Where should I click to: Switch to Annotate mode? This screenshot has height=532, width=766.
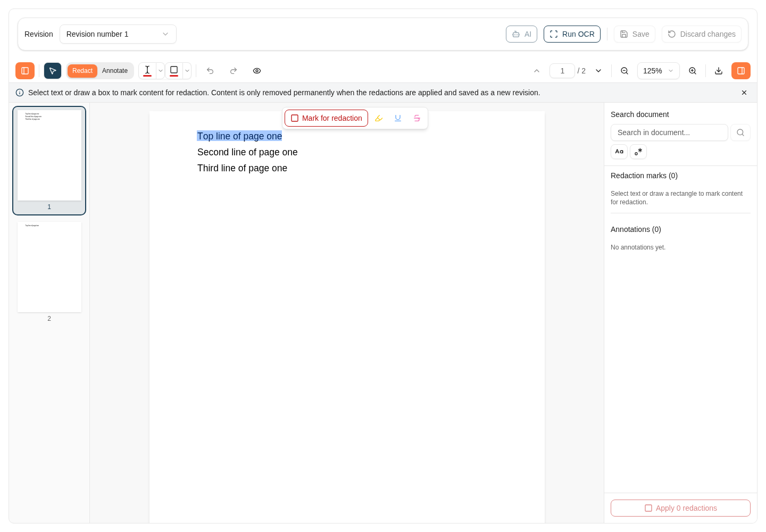click(x=115, y=71)
